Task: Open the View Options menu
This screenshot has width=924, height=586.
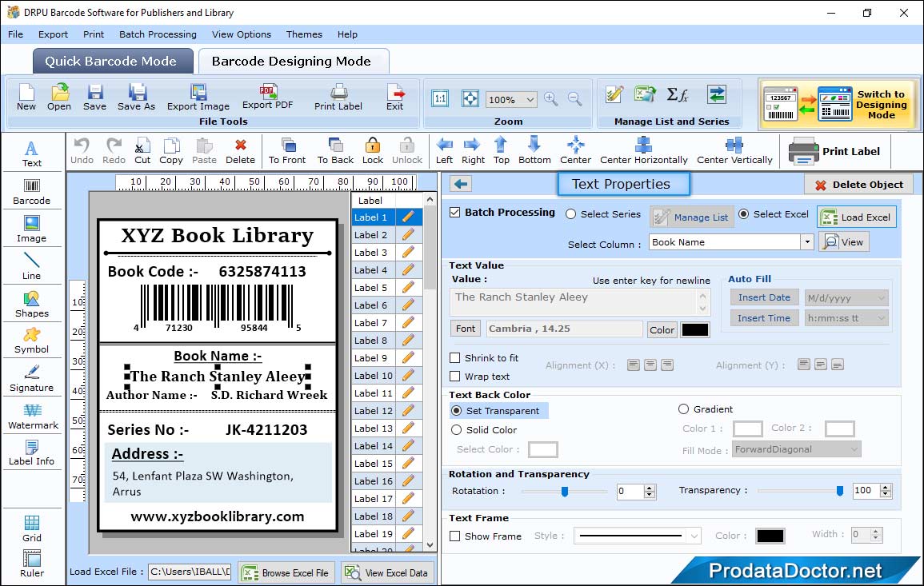Action: (x=242, y=34)
